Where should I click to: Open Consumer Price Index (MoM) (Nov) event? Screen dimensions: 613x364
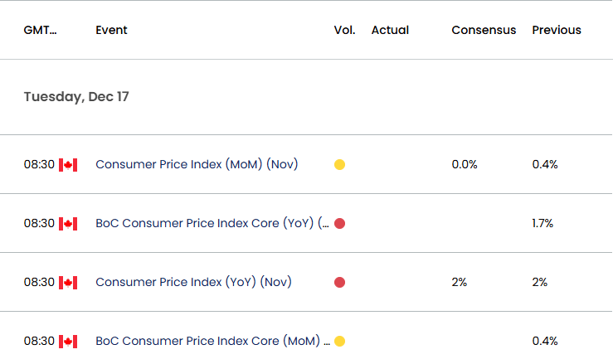197,164
